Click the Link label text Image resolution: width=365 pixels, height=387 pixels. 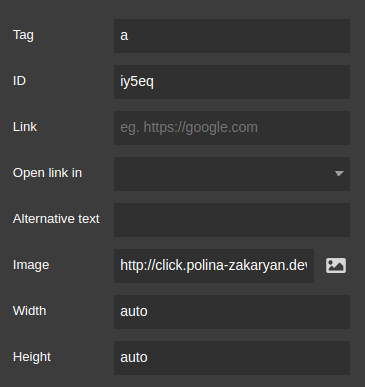tap(25, 127)
